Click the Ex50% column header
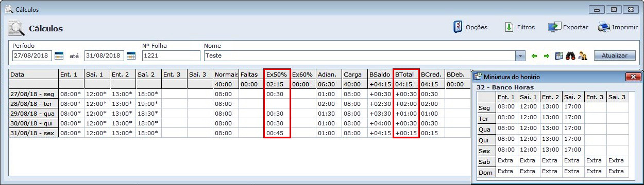The height and width of the screenshot is (185, 644). (277, 75)
